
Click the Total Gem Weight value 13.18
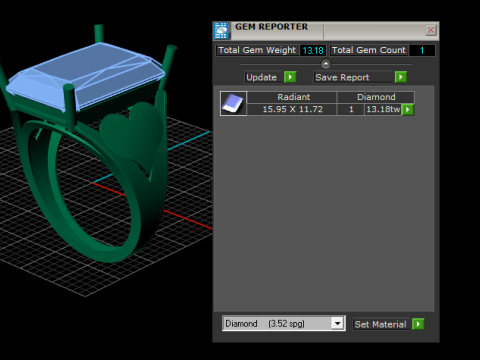click(313, 50)
